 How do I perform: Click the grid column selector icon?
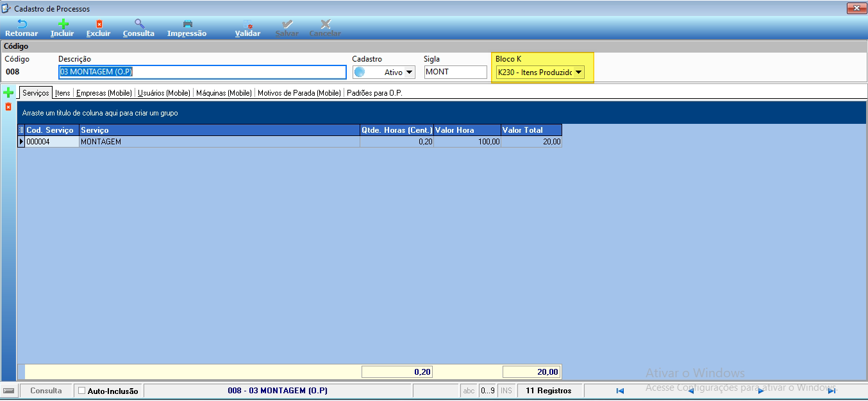pyautogui.click(x=21, y=130)
